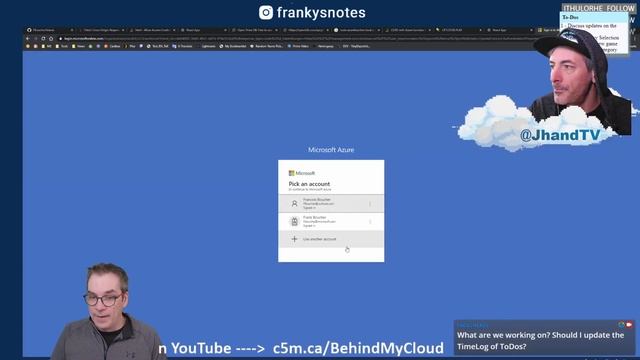This screenshot has width=640, height=360.
Task: Close the first React App tab
Action: click(x=225, y=30)
